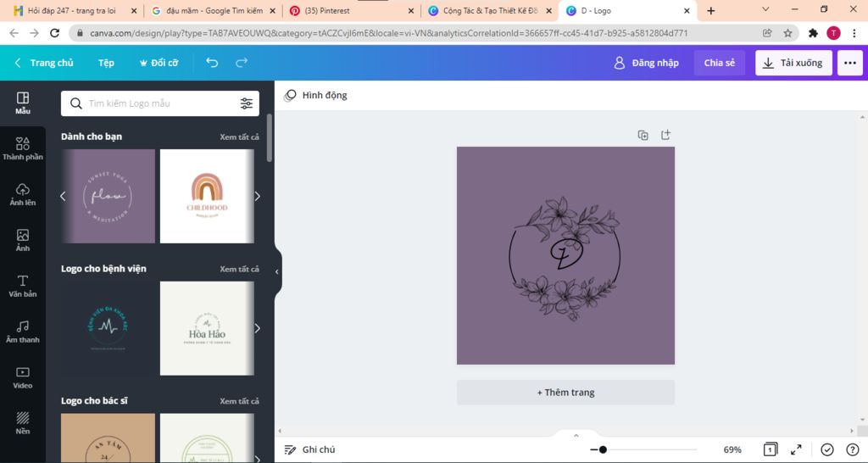868x463 pixels.
Task: Go to Trang chủ home
Action: click(x=44, y=63)
